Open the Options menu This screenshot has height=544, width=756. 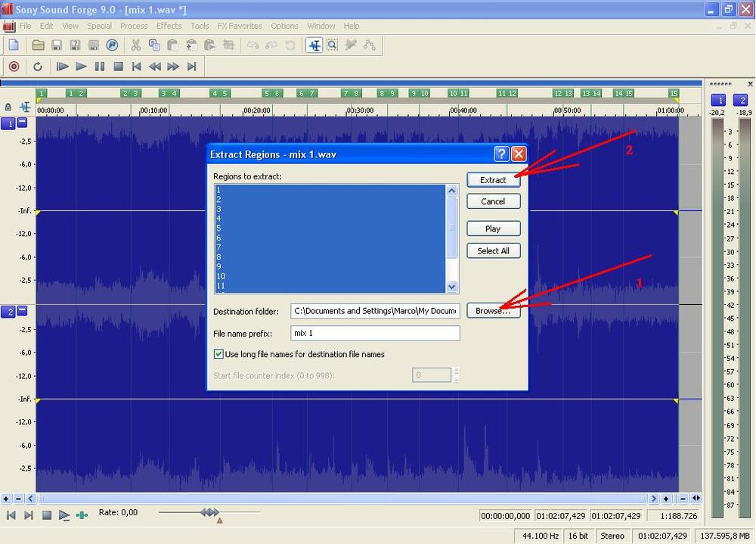pyautogui.click(x=284, y=26)
